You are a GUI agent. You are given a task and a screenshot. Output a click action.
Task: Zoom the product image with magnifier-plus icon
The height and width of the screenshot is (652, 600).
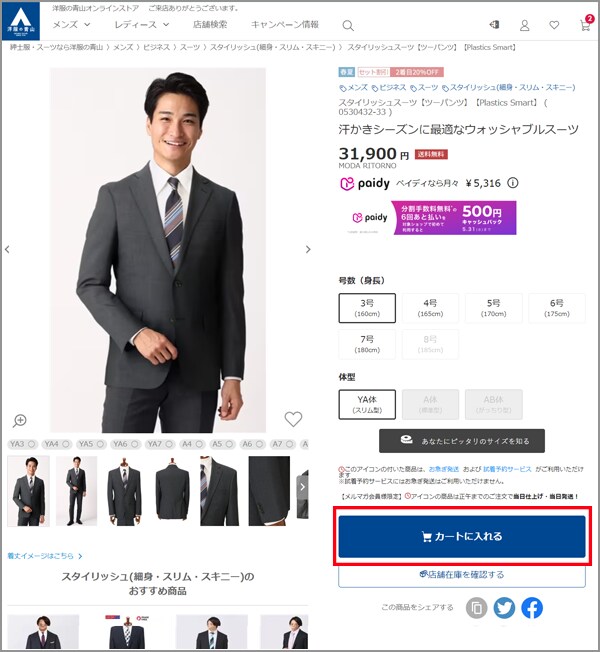(x=20, y=420)
